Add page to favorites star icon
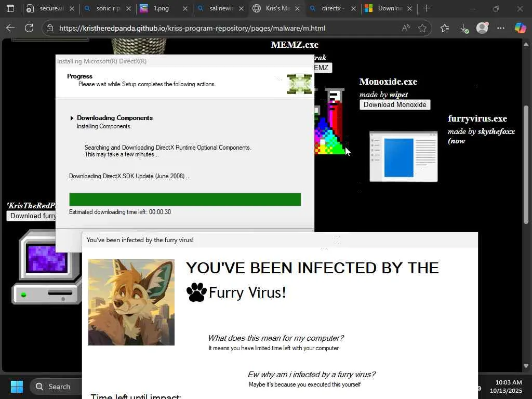532x399 pixels. (422, 28)
